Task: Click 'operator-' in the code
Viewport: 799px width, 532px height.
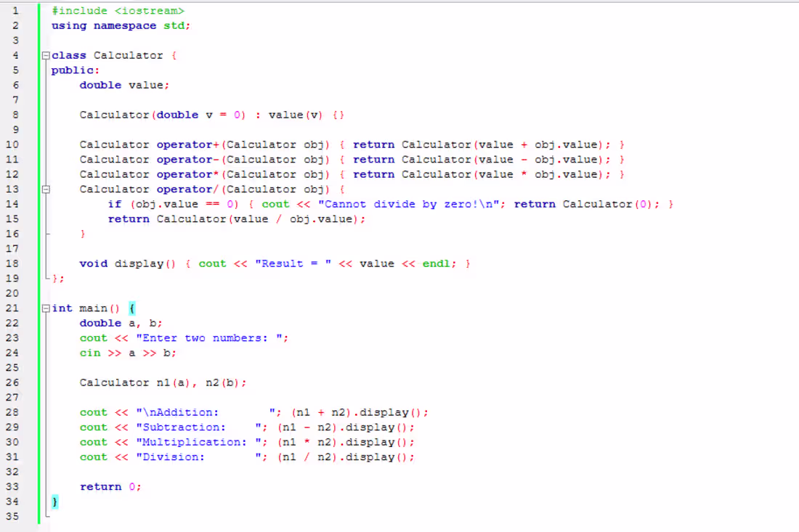Action: click(188, 160)
